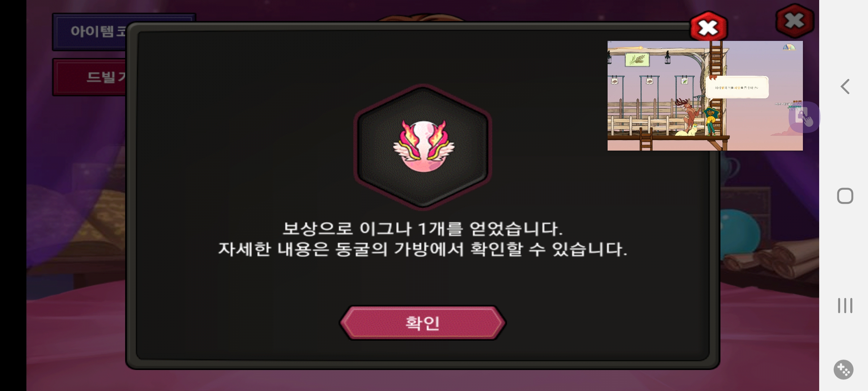Select the blue 아이템 button behind the dialog
The width and height of the screenshot is (868, 391).
(90, 32)
